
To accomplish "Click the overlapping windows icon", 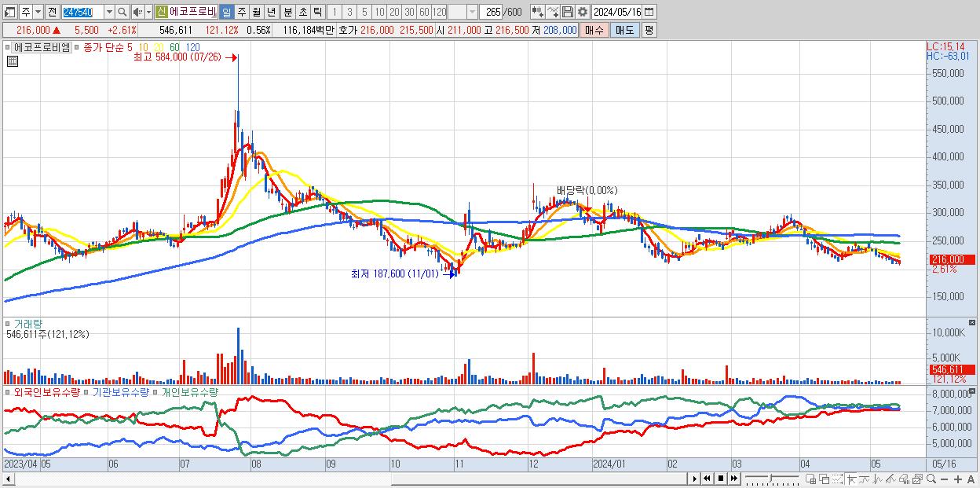I will point(825,479).
